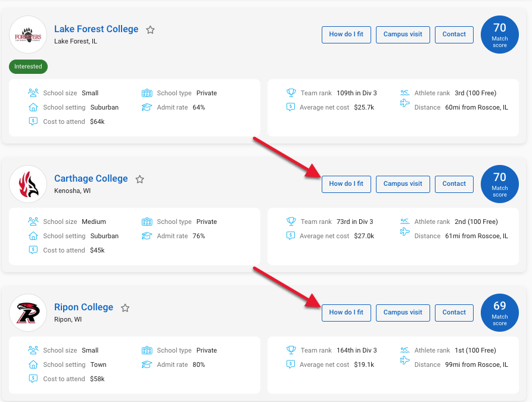Image resolution: width=532 pixels, height=402 pixels.
Task: Click How do I fit for Lake Forest
Action: coord(346,35)
